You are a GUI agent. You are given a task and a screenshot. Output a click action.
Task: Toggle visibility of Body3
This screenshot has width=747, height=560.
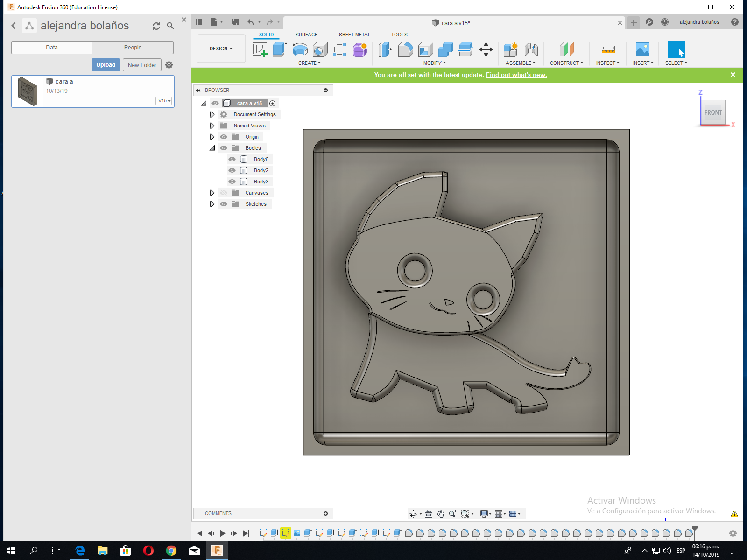pyautogui.click(x=232, y=182)
